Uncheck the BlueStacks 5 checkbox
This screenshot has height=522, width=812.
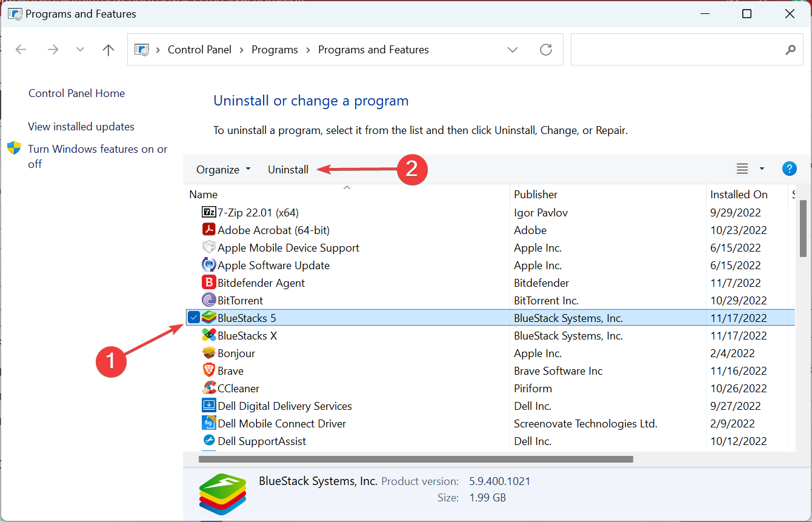click(x=193, y=318)
